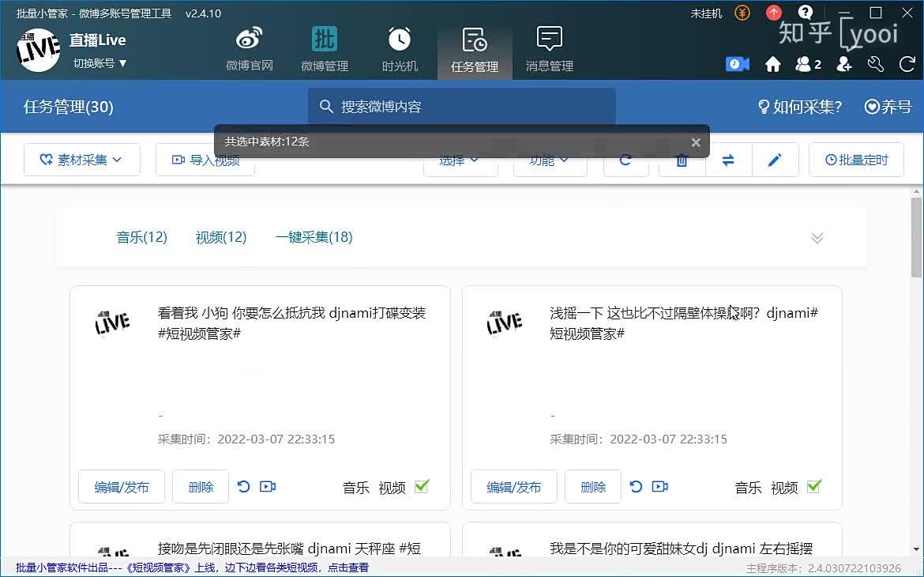Click the blue video camera timer icon
924x577 pixels.
pyautogui.click(x=737, y=64)
